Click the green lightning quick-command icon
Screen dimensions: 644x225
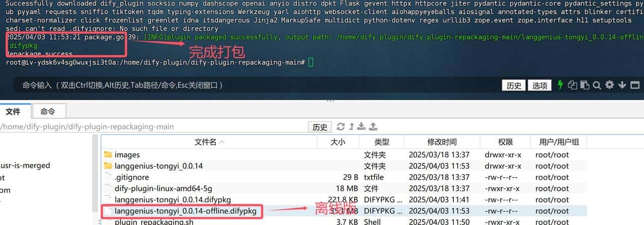(560, 85)
